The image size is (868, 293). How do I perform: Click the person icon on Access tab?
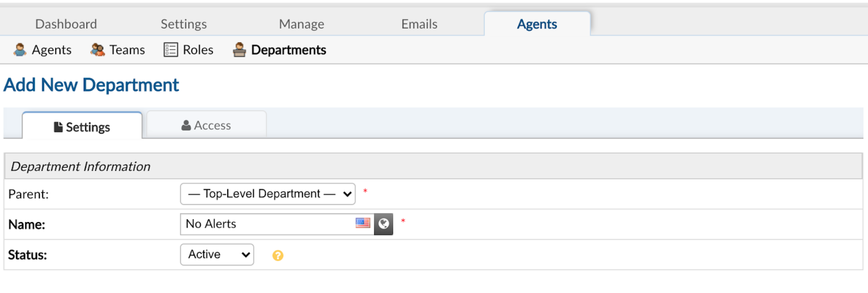point(186,125)
